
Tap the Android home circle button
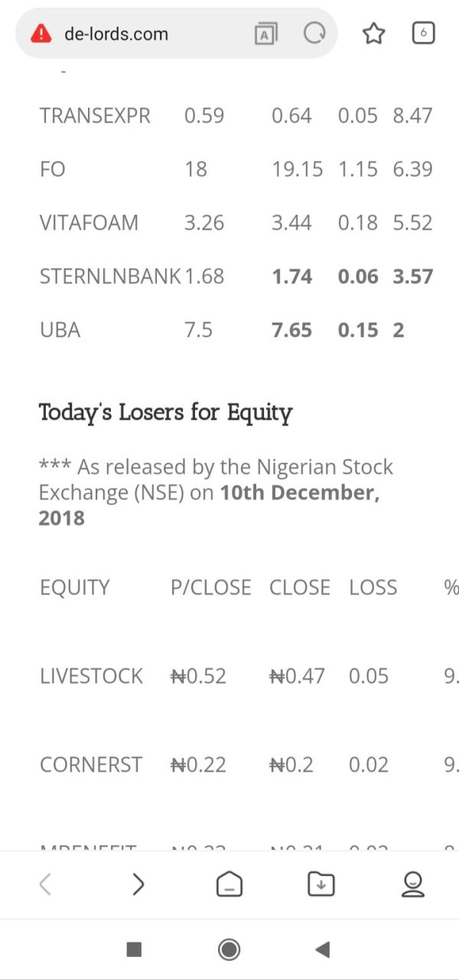pos(229,949)
